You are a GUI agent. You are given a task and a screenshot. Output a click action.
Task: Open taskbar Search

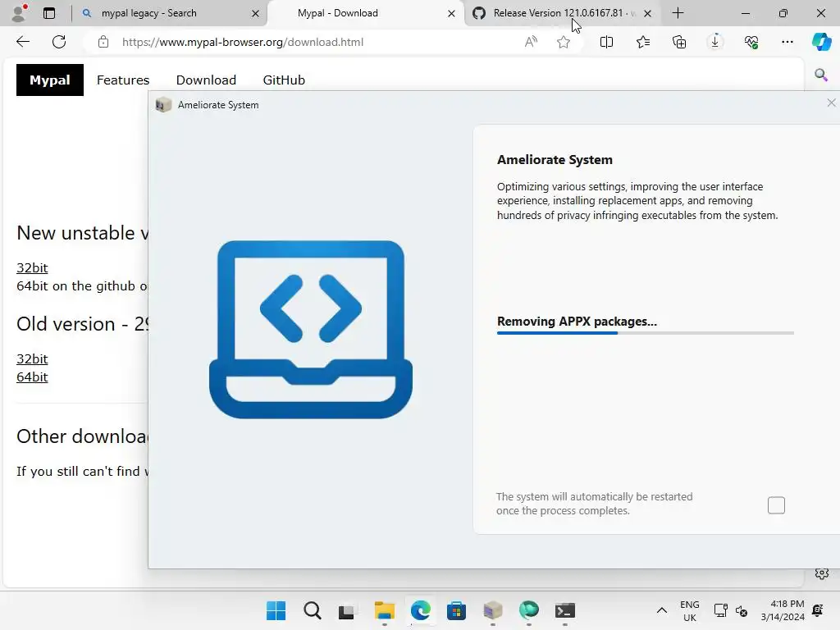click(x=312, y=610)
